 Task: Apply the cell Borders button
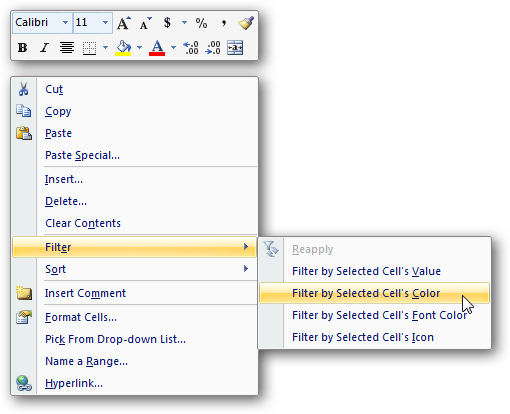point(89,48)
